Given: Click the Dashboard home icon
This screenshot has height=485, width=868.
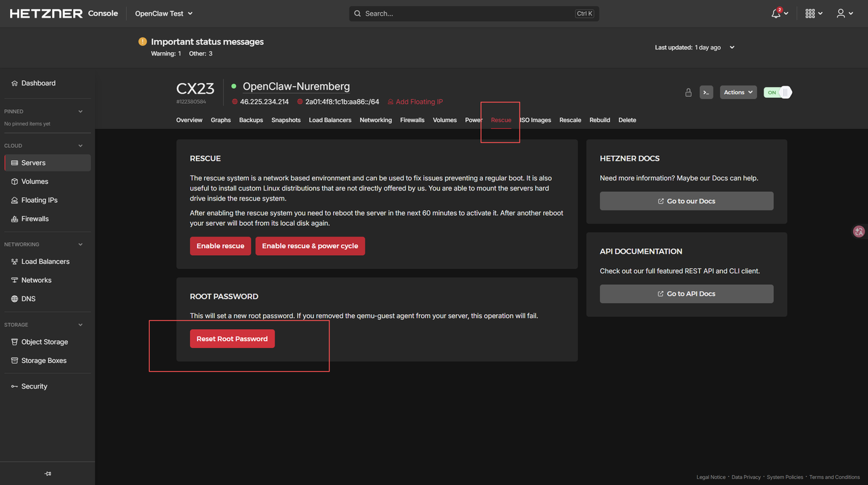Looking at the screenshot, I should (x=15, y=83).
